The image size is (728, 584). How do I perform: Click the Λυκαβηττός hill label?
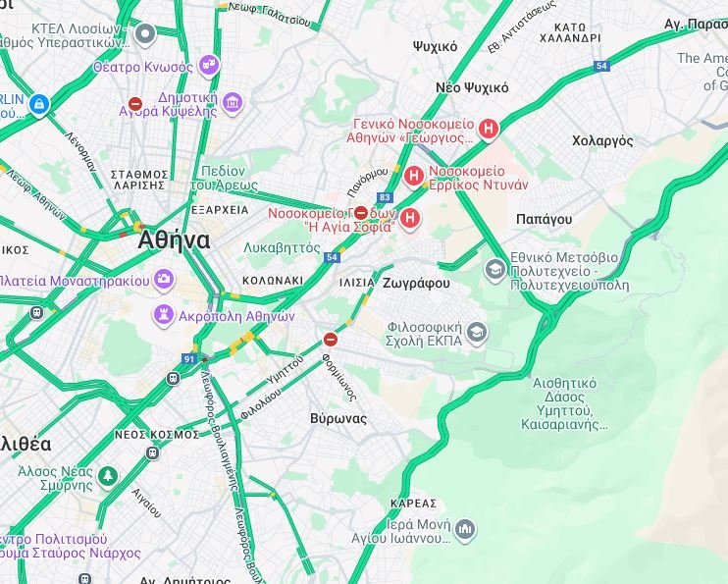click(282, 248)
